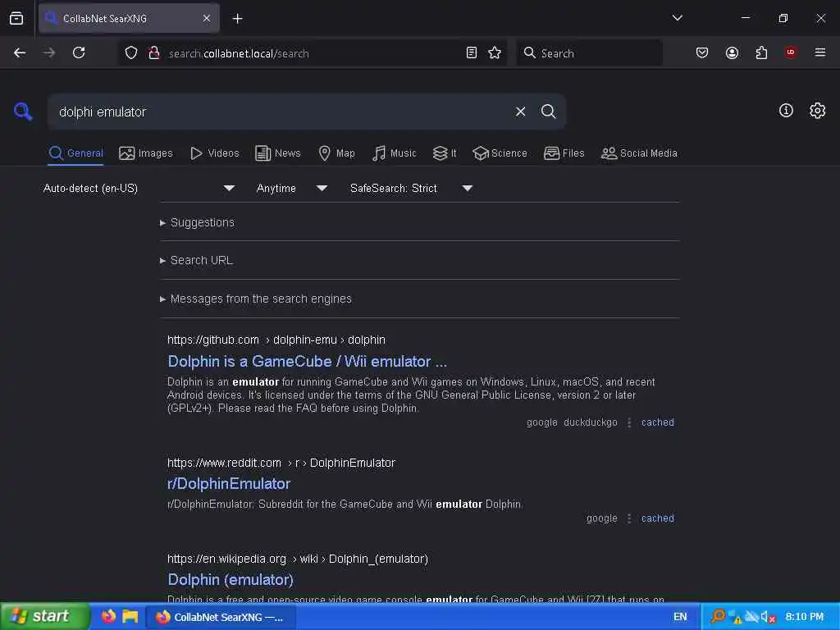Clear the search query with the X icon

520,112
